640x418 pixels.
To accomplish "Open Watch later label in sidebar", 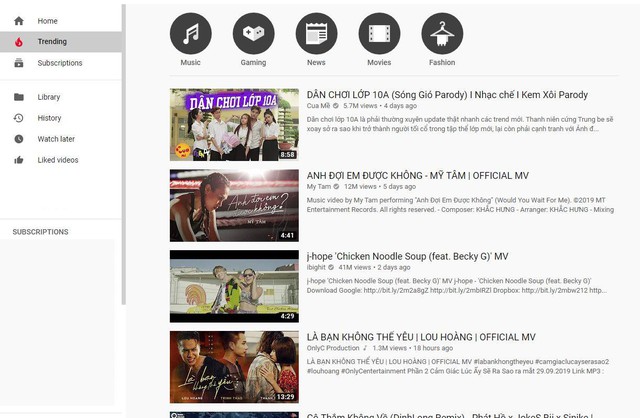I will point(56,139).
